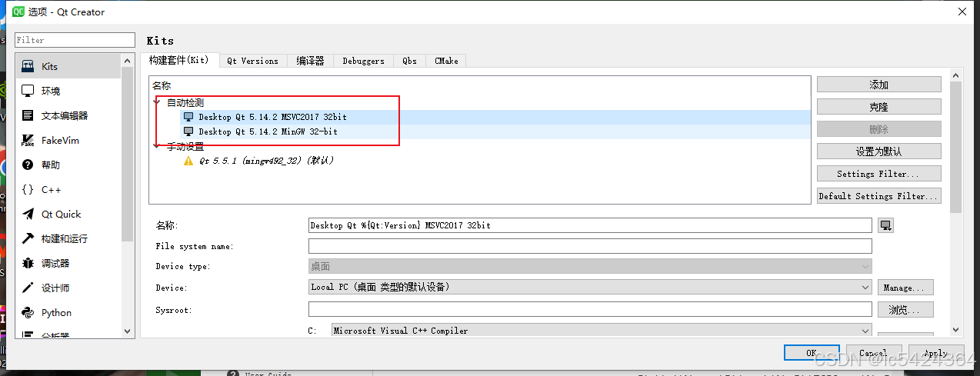Screen dimensions: 980x376
Task: Click the right-side vertical scrollbar of kit settings
Action: click(x=956, y=146)
